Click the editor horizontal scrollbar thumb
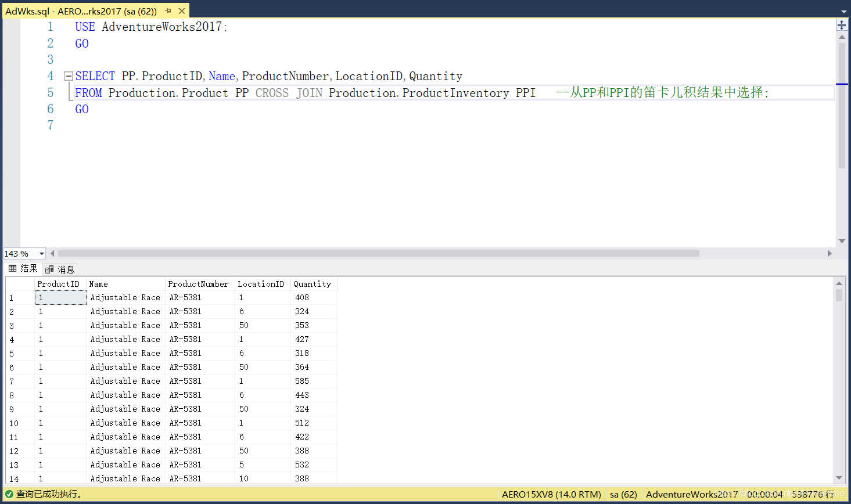 [x=378, y=253]
